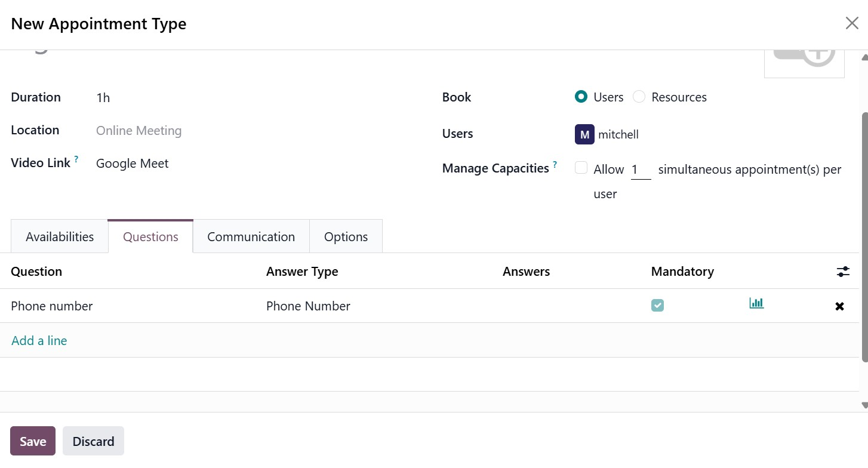
Task: Click the Video Link help question mark
Action: coord(76,159)
